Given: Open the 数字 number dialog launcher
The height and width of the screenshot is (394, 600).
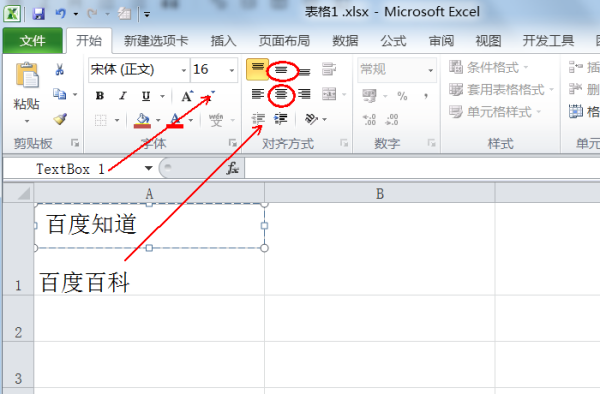Looking at the screenshot, I should (431, 143).
